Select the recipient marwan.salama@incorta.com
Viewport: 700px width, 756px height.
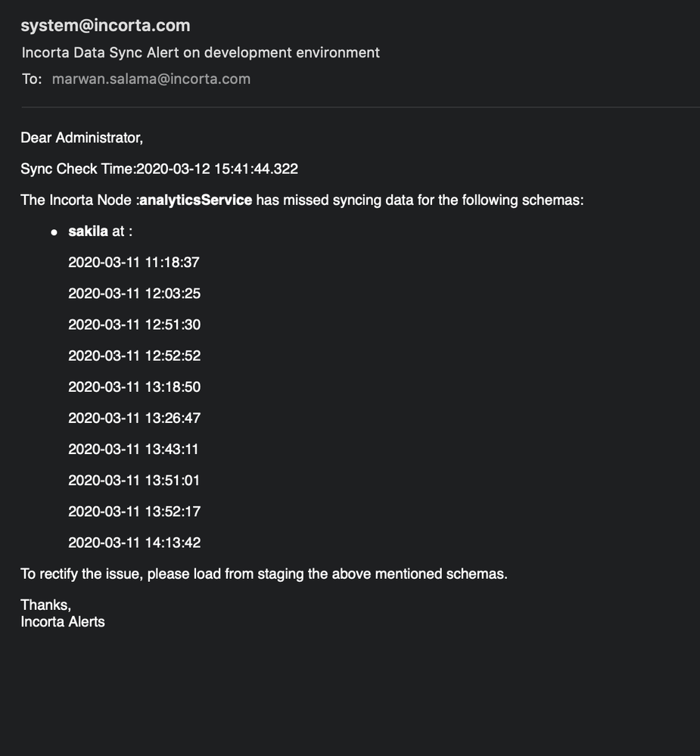151,79
